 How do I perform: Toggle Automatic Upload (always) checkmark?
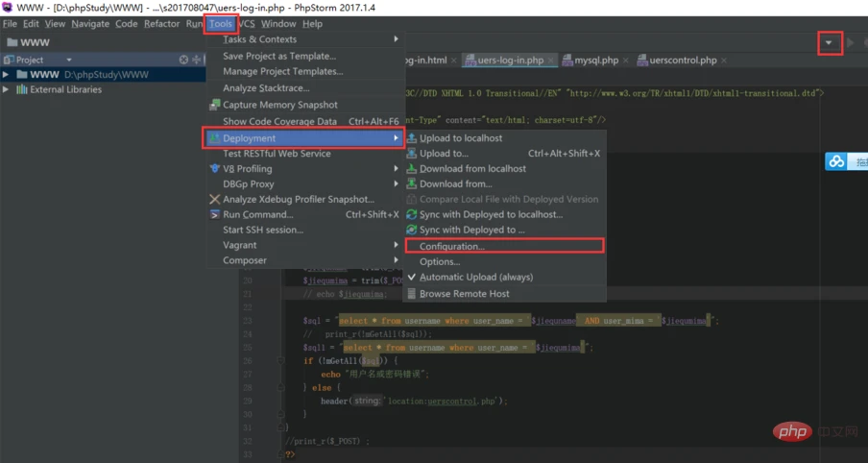point(504,277)
